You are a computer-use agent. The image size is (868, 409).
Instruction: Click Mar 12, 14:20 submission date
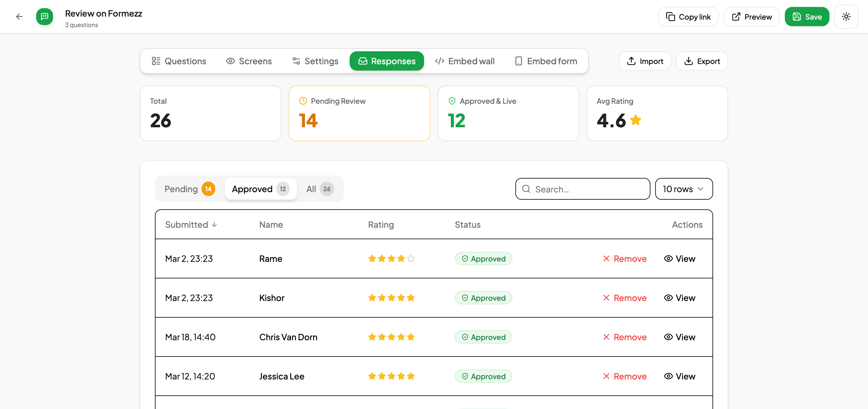pyautogui.click(x=190, y=376)
